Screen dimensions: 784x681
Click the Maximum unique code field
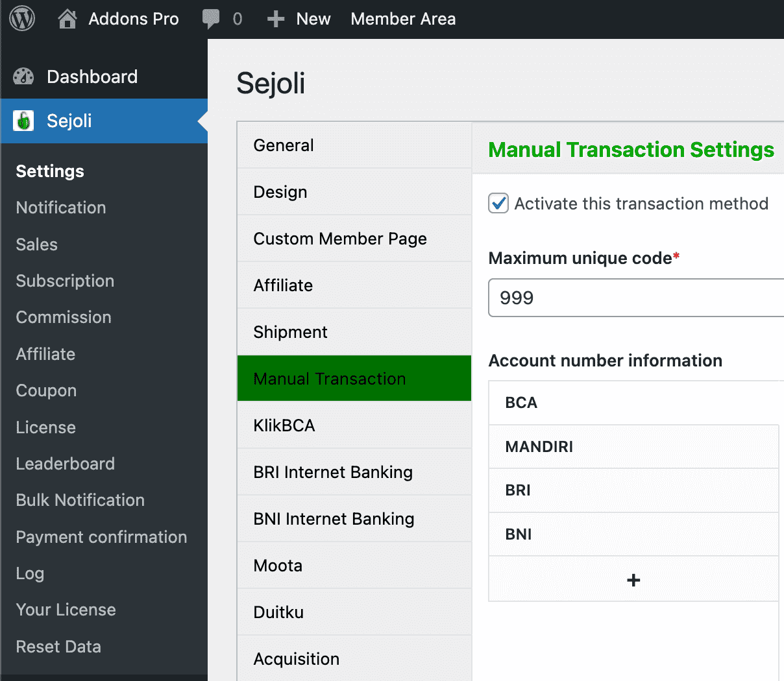coord(636,298)
